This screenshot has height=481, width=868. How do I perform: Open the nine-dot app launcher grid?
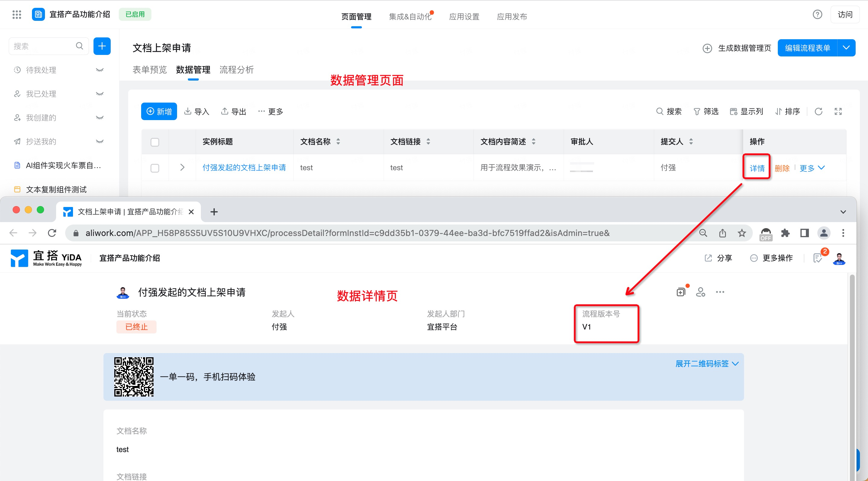pos(17,14)
